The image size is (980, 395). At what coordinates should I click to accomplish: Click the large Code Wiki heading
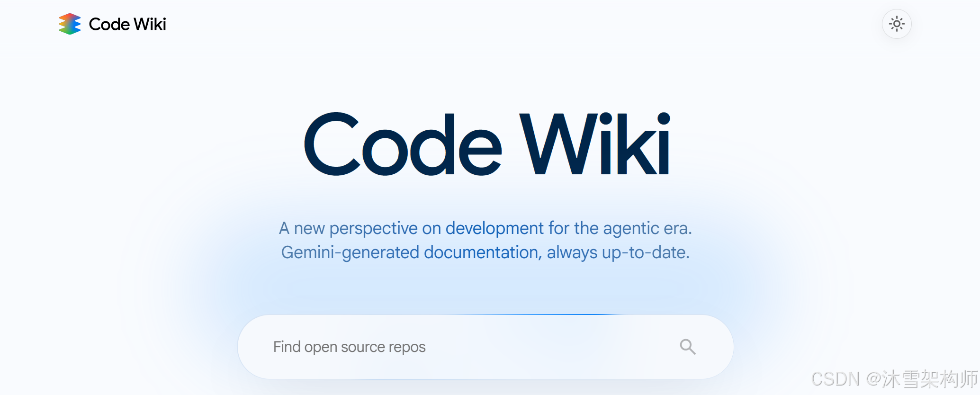(487, 144)
